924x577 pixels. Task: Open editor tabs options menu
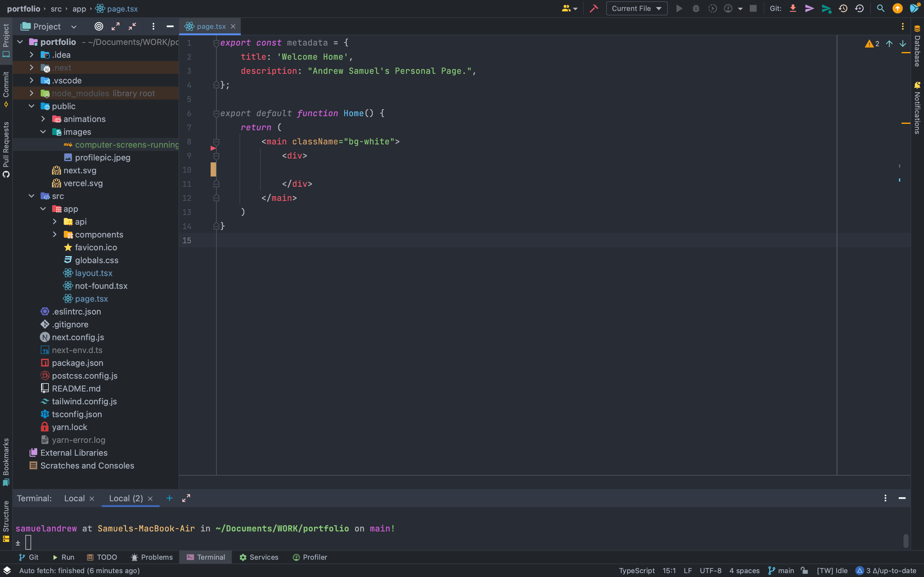(x=902, y=26)
